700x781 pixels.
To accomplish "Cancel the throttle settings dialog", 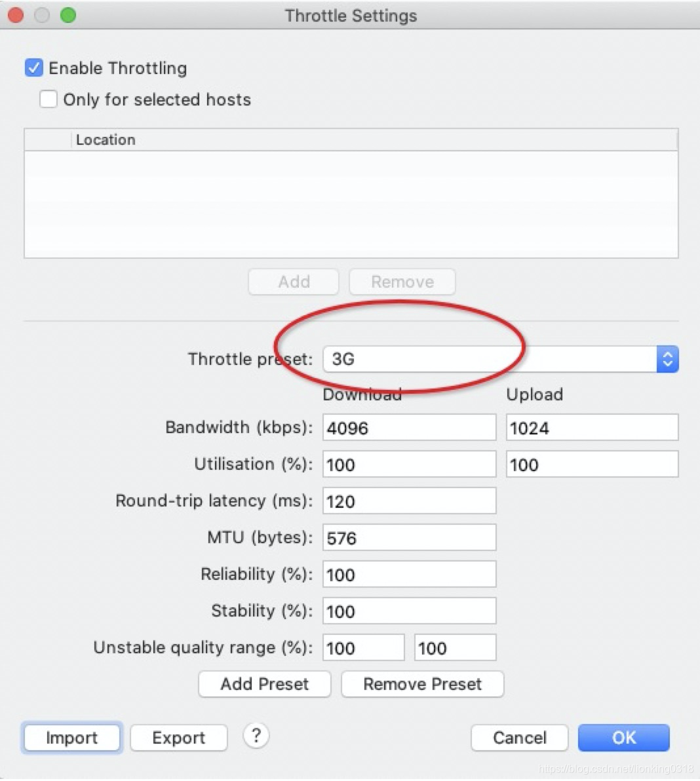I will click(x=519, y=738).
